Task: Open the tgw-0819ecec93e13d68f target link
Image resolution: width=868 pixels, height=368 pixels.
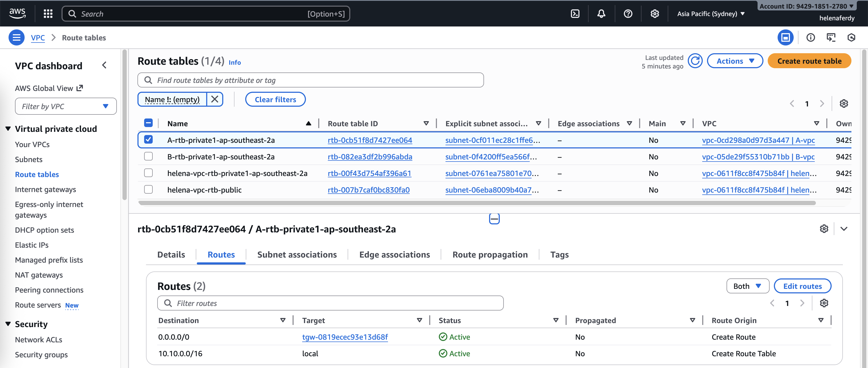Action: point(345,337)
